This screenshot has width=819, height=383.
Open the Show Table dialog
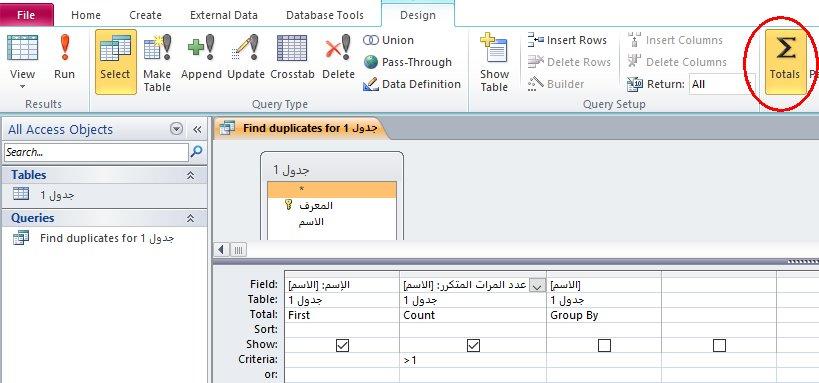tap(494, 61)
